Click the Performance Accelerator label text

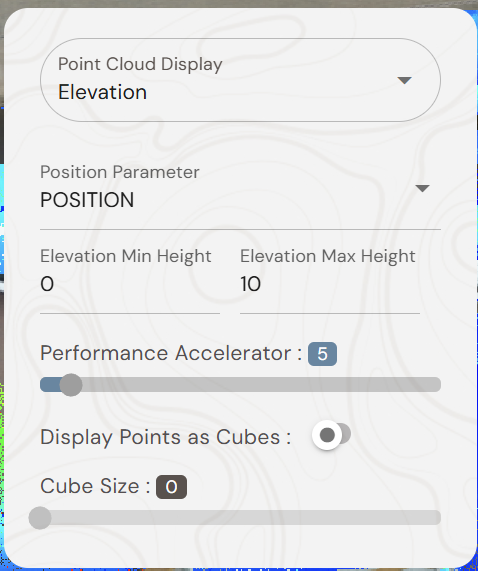171,353
